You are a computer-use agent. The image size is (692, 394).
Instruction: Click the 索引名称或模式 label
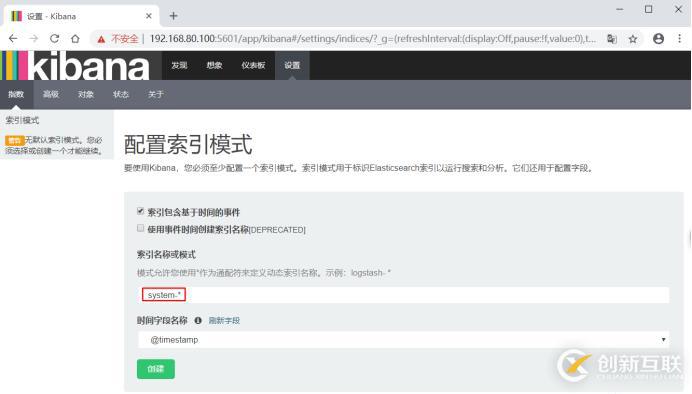[166, 255]
